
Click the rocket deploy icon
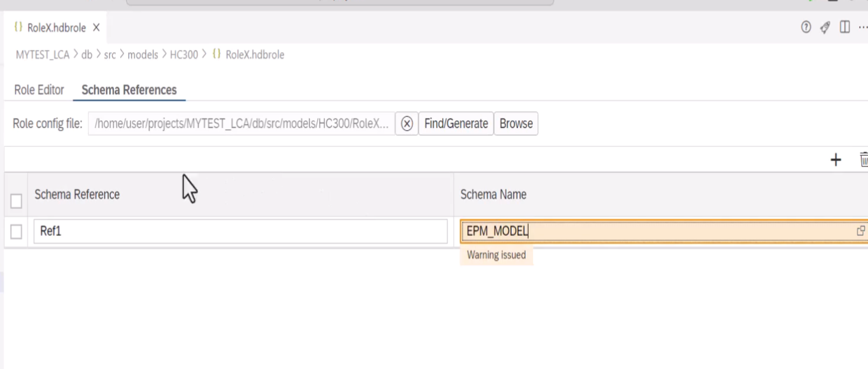pos(825,27)
